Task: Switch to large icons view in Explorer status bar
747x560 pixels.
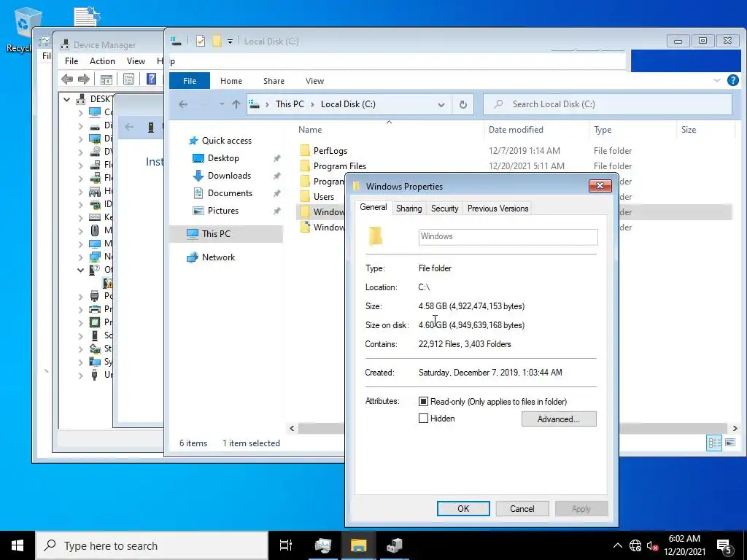Action: pyautogui.click(x=729, y=443)
